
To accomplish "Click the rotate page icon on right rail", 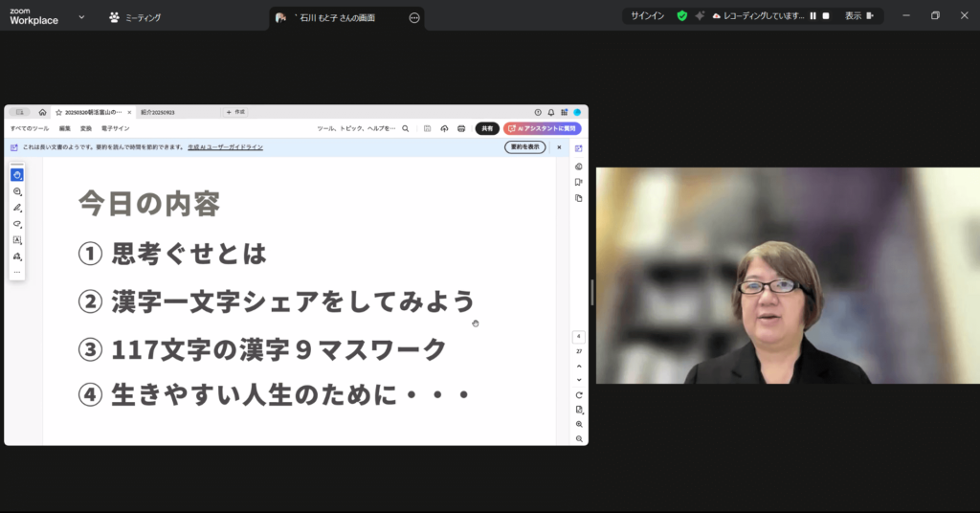I will [x=579, y=394].
